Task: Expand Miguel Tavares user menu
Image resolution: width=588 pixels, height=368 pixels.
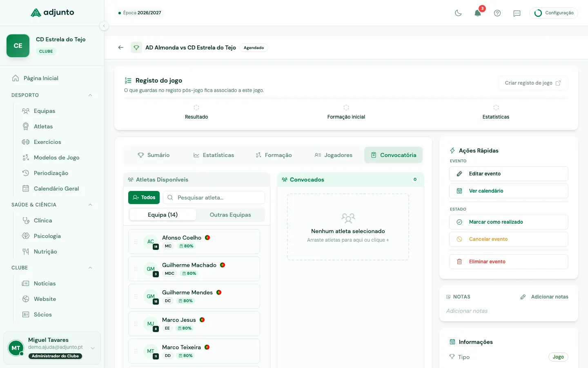Action: [52, 348]
